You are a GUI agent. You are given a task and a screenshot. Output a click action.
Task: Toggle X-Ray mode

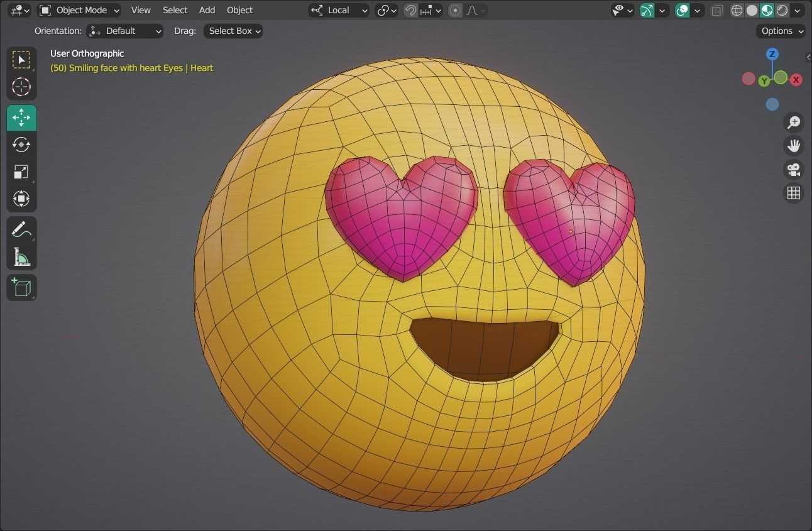coord(717,10)
